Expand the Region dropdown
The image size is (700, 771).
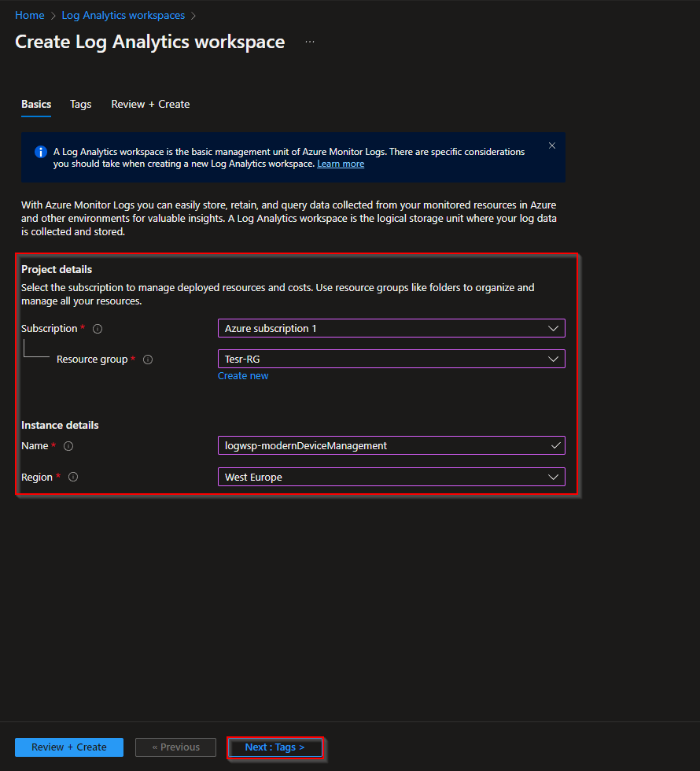click(x=391, y=477)
